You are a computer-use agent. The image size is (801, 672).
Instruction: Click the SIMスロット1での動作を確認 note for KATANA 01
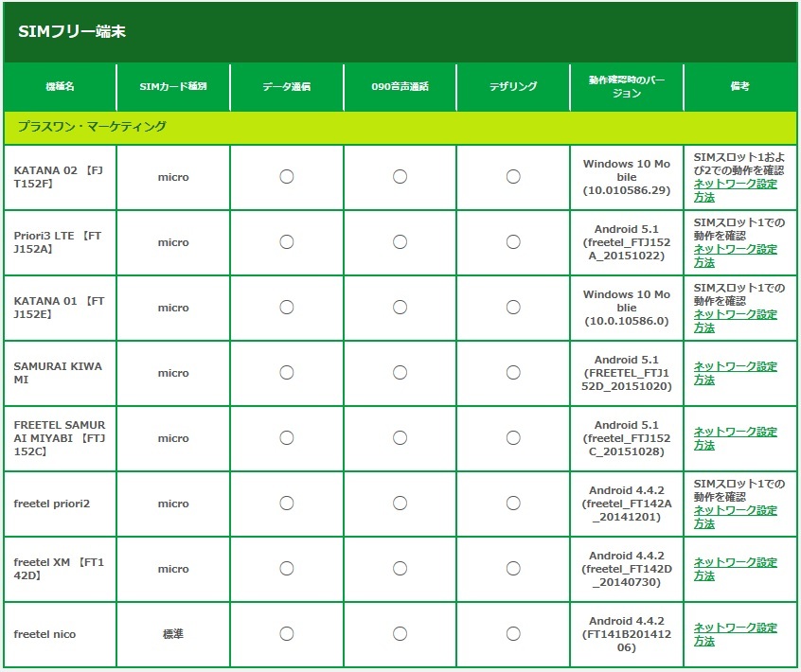point(739,294)
